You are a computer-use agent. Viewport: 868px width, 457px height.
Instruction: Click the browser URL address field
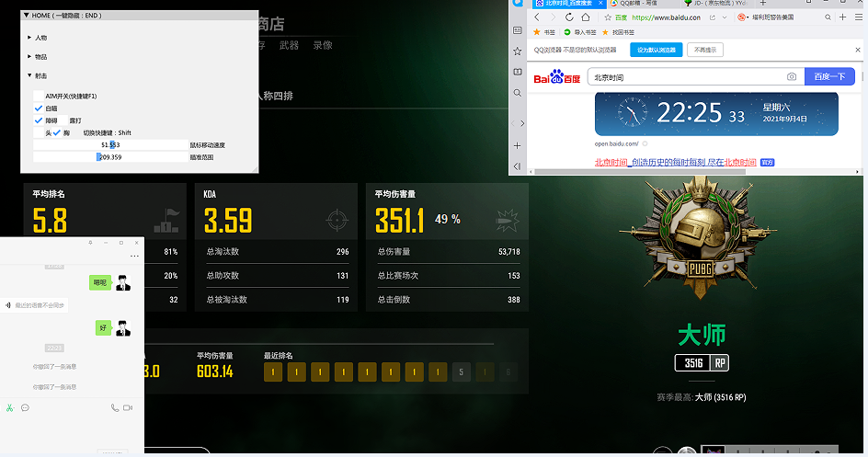(x=666, y=17)
